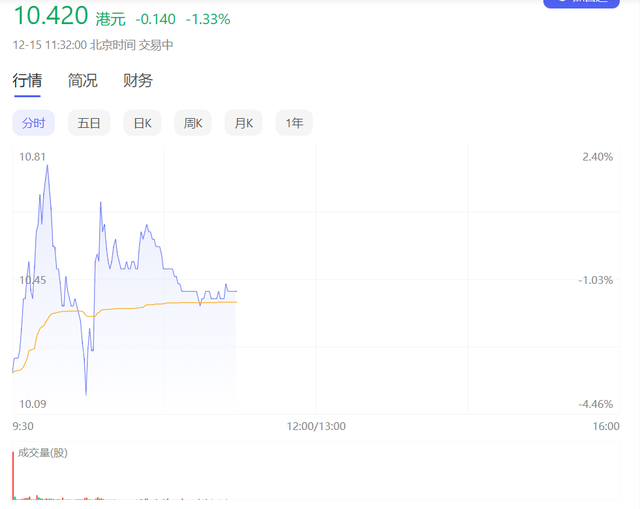The image size is (640, 509).
Task: Click the timestamp 12-15 11:32:00 北京时间
Action: [x=74, y=45]
